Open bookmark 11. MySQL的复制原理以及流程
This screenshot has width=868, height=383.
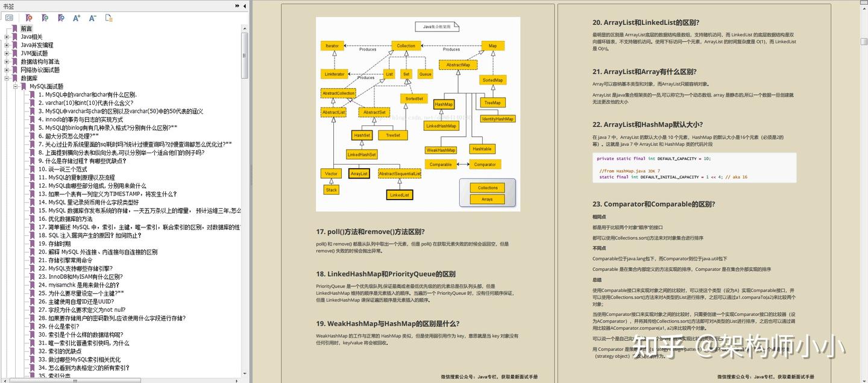[x=77, y=177]
